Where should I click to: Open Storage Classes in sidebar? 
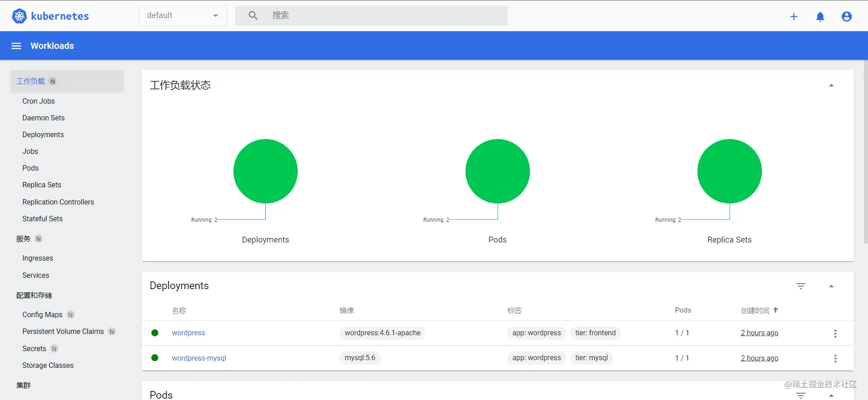pyautogui.click(x=48, y=365)
